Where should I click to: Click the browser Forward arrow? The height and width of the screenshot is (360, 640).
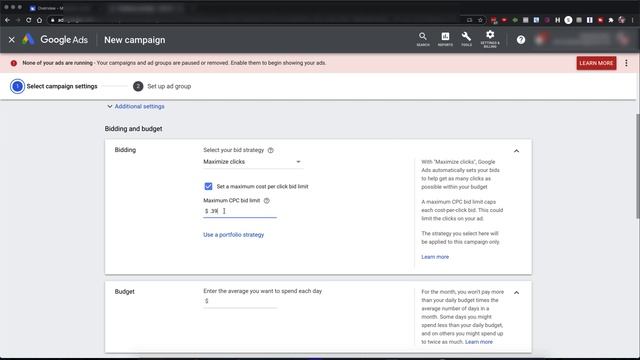(18, 20)
